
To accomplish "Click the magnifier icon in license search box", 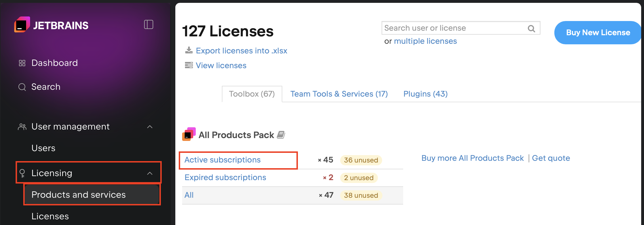I will (x=531, y=28).
